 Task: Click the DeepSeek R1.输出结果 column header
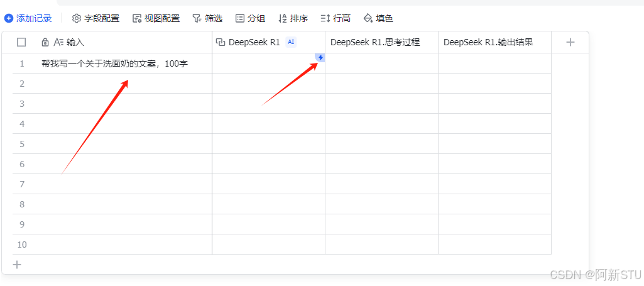[495, 42]
